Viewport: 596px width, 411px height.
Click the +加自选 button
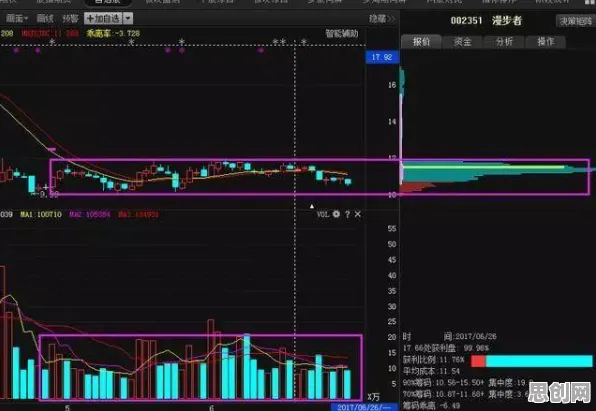tap(103, 18)
